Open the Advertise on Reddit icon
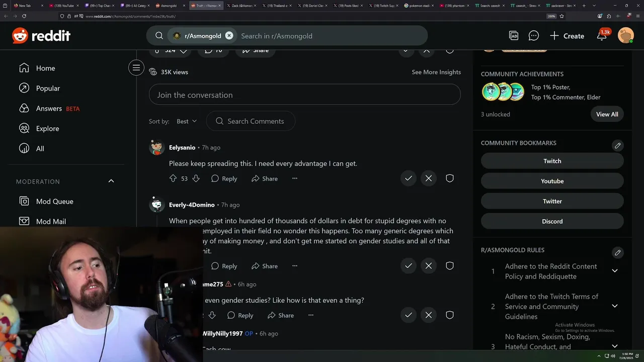 coord(514,36)
